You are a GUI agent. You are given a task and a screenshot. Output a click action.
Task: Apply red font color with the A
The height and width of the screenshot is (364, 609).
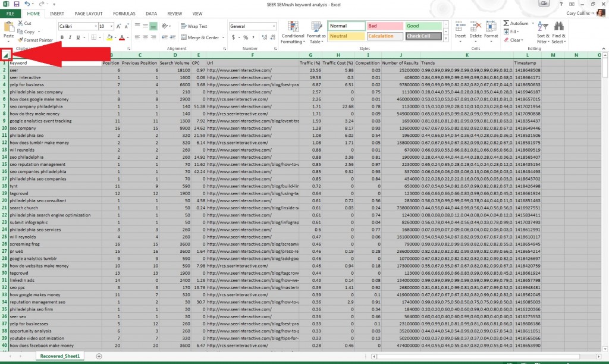pos(121,37)
